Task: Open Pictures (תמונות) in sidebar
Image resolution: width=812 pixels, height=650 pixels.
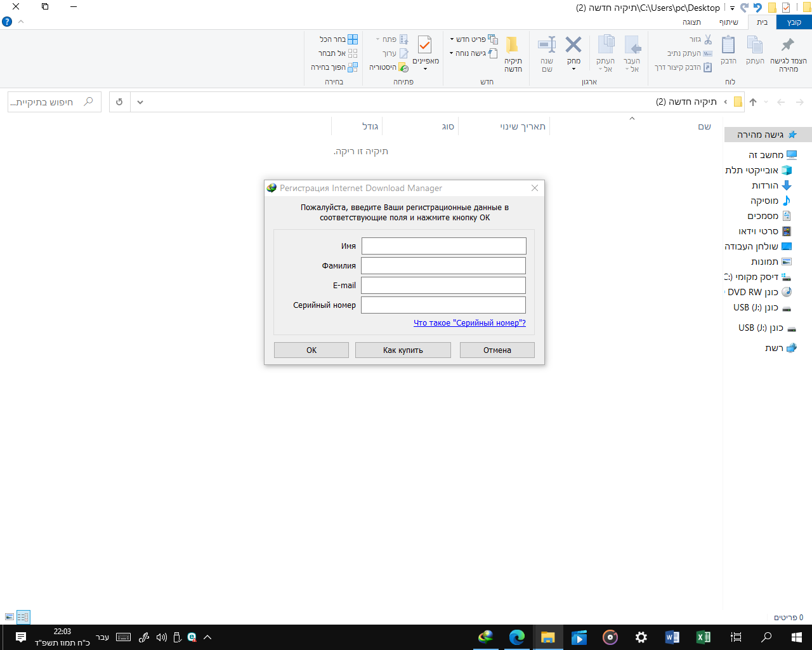Action: 771,262
